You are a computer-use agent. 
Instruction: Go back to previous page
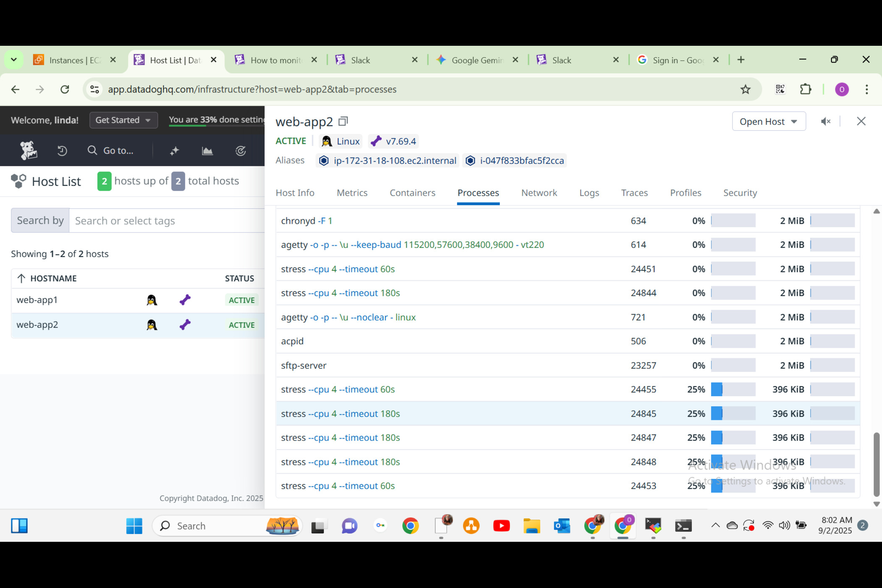pos(15,89)
